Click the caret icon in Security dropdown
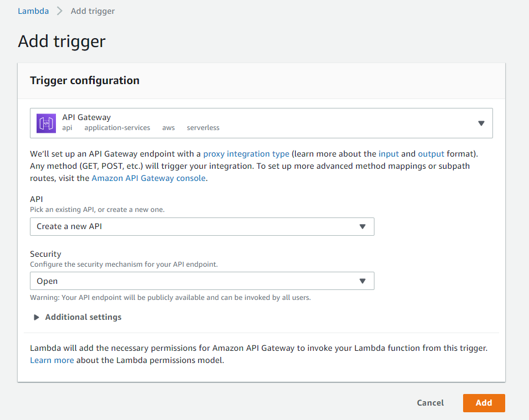Screen dimensions: 529x420 point(362,281)
